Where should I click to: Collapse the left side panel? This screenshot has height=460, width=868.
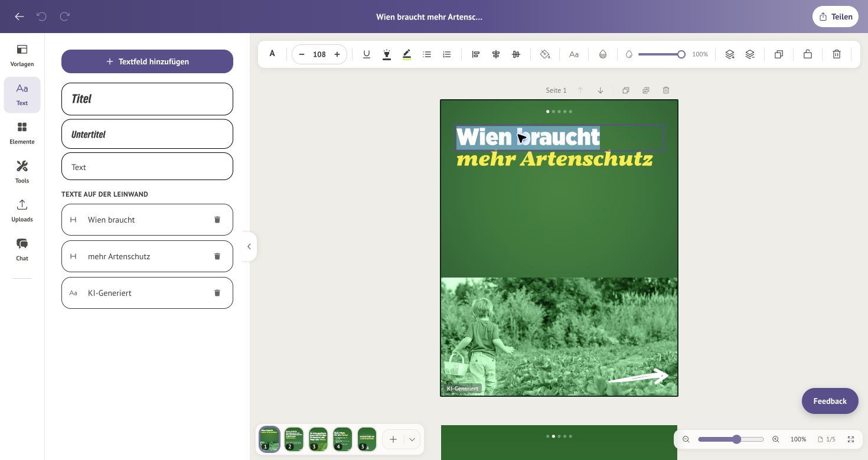(249, 246)
